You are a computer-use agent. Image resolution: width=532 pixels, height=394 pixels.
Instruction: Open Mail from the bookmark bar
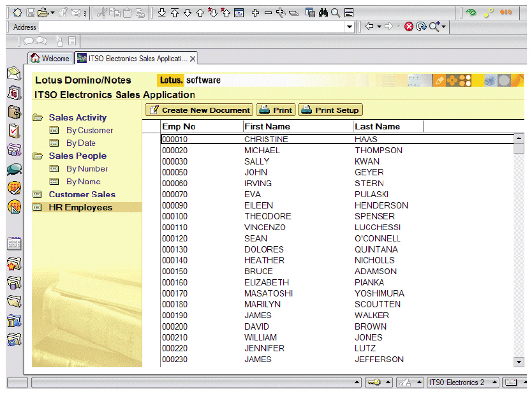point(14,73)
